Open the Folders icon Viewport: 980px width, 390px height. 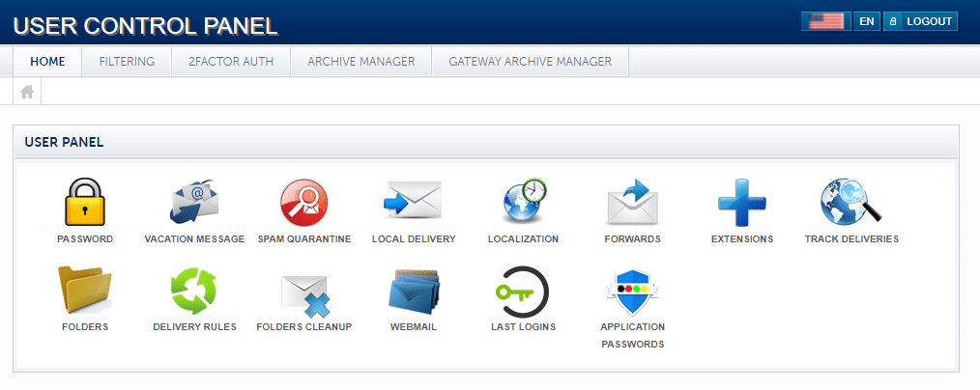click(x=85, y=291)
